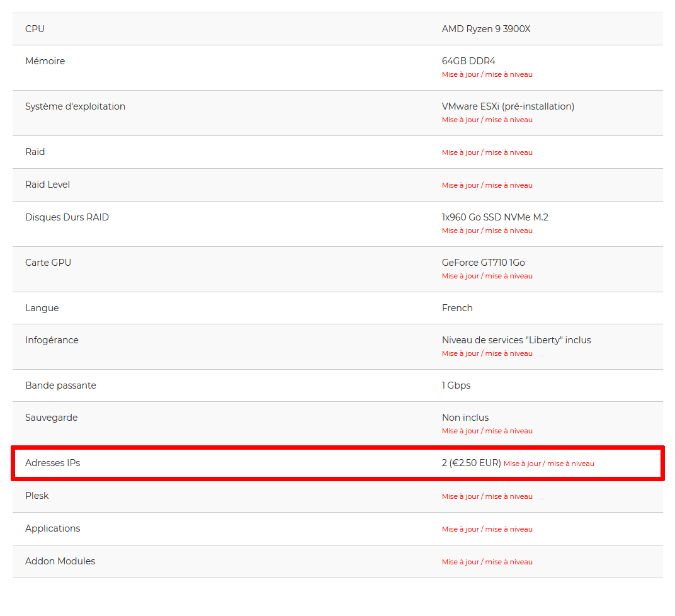Select the Infogérance label
This screenshot has width=675, height=616.
[52, 340]
